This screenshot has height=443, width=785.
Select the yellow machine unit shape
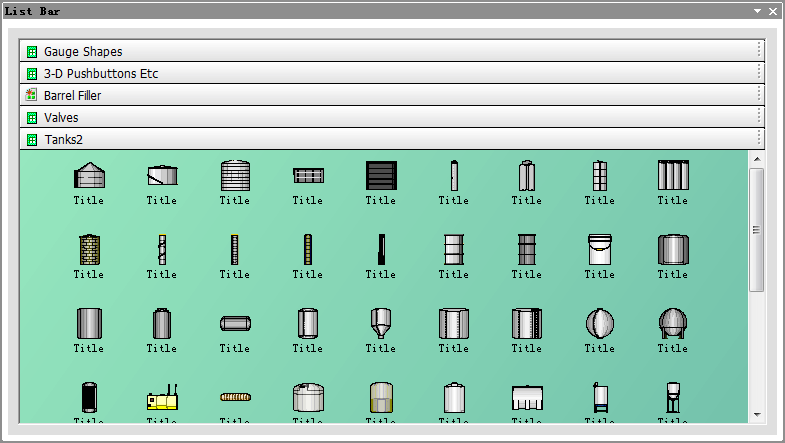[161, 398]
